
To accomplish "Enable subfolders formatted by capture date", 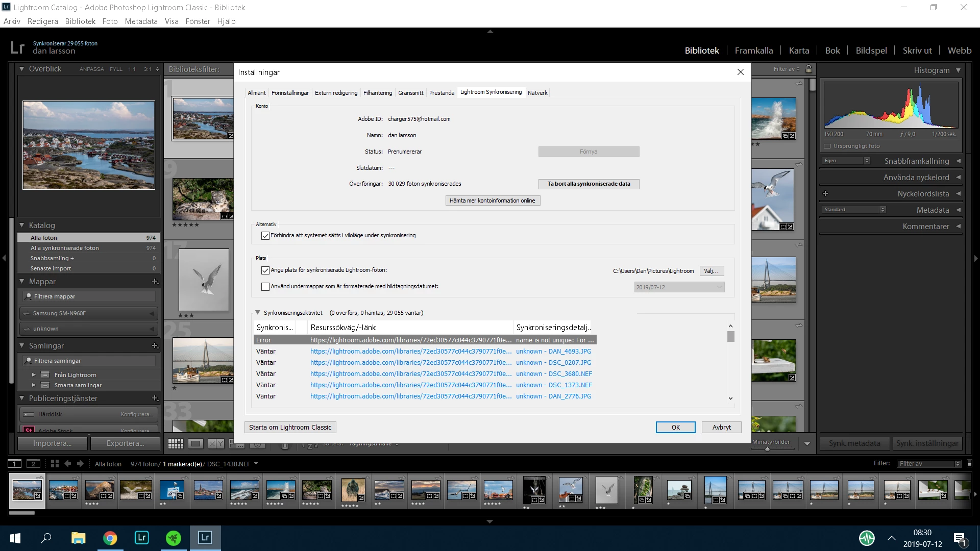I will [265, 287].
